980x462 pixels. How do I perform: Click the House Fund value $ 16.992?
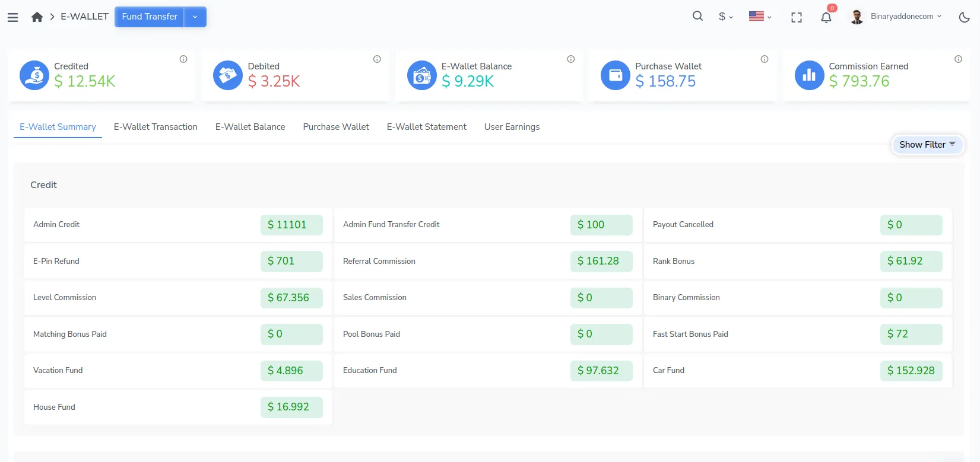[291, 407]
